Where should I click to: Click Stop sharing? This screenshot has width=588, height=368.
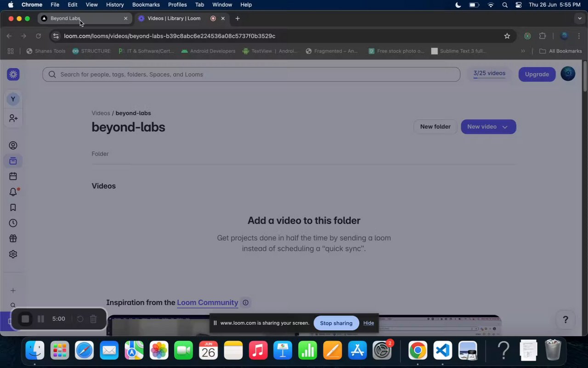(336, 323)
